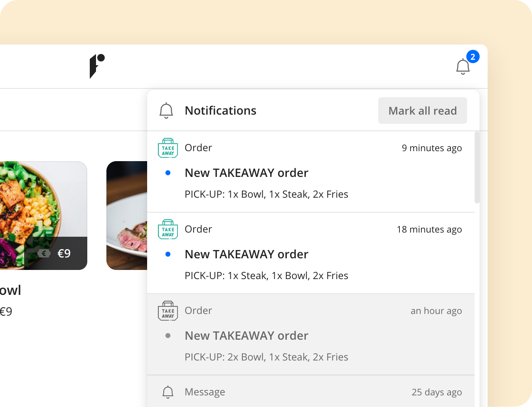Image resolution: width=532 pixels, height=407 pixels.
Task: Click takeaway bag icon on 18 minutes ago order
Action: point(168,230)
